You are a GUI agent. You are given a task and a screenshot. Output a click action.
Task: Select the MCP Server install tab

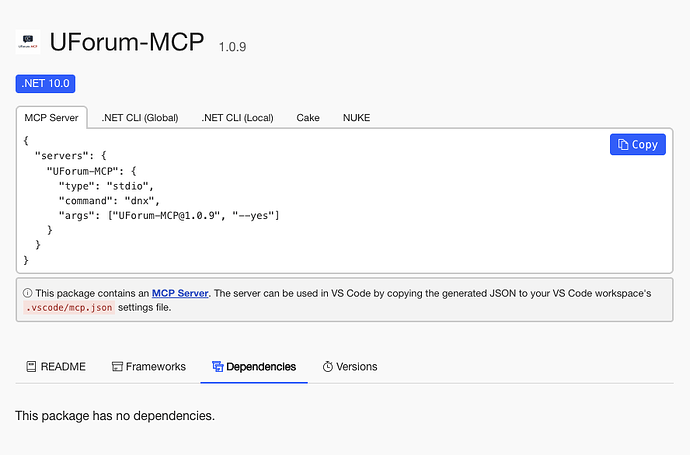click(51, 118)
